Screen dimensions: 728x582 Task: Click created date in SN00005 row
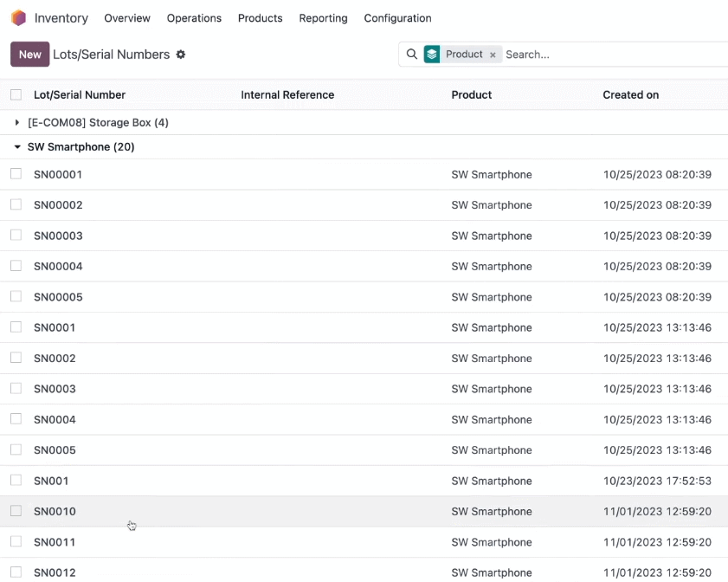(657, 297)
